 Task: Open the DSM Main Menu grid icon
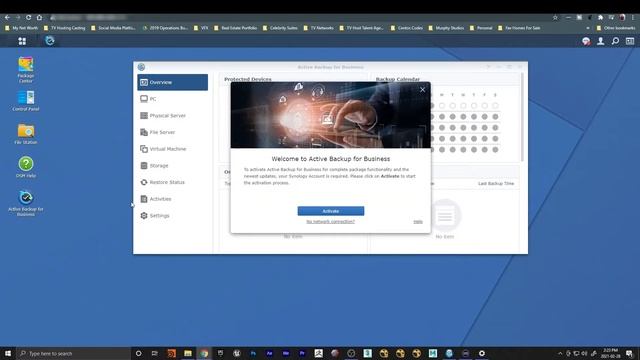click(x=22, y=41)
